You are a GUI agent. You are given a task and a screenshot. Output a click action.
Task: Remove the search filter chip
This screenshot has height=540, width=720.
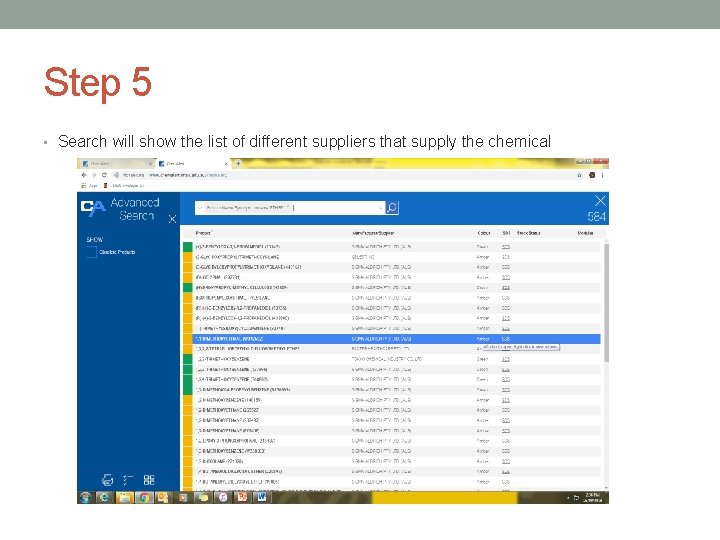tap(288, 208)
